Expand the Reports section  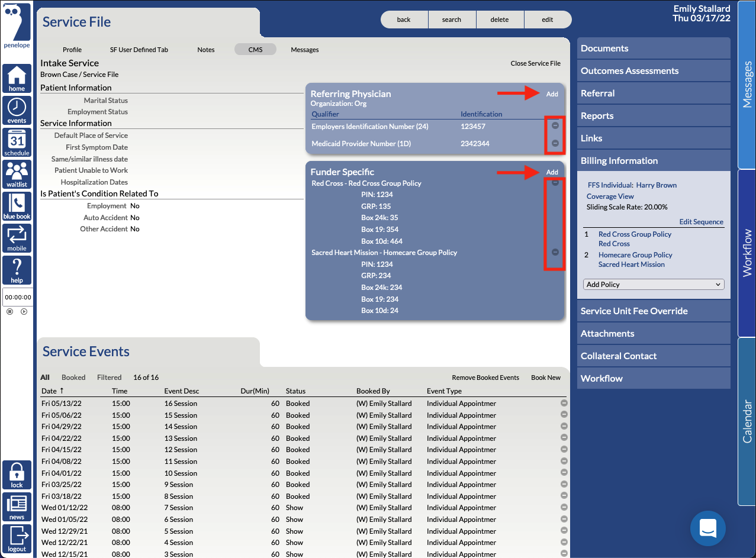(x=654, y=116)
